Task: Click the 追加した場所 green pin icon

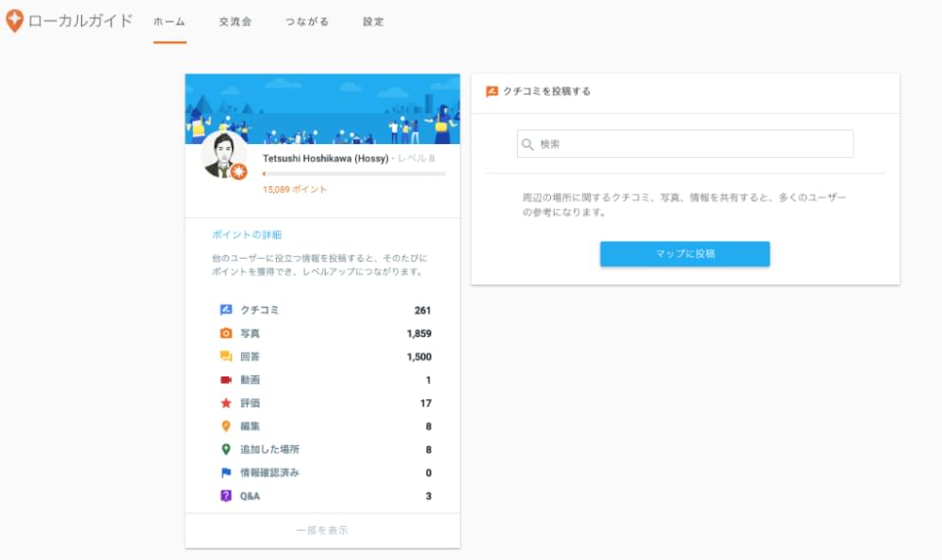Action: tap(226, 450)
